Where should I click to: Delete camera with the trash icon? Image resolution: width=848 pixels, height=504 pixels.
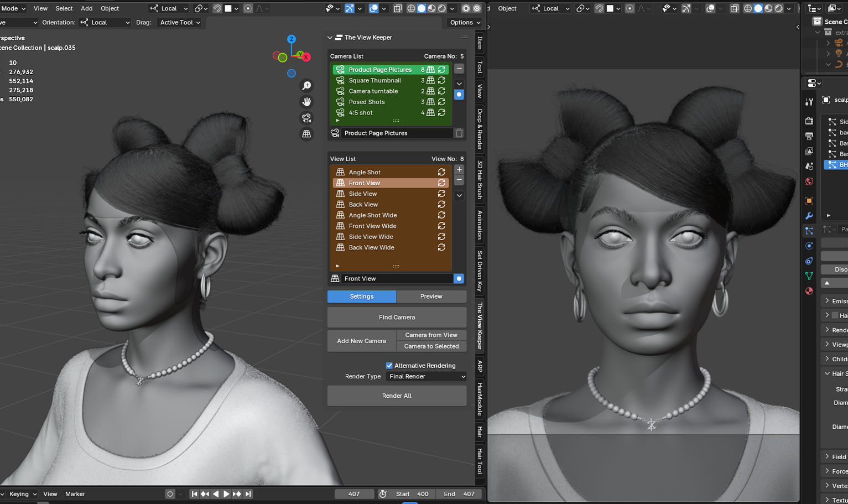pyautogui.click(x=459, y=133)
